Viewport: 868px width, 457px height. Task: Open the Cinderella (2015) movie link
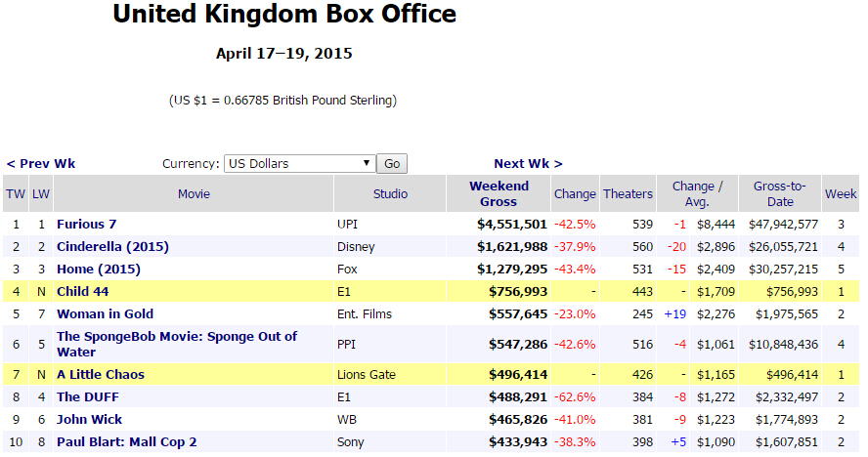coord(112,247)
